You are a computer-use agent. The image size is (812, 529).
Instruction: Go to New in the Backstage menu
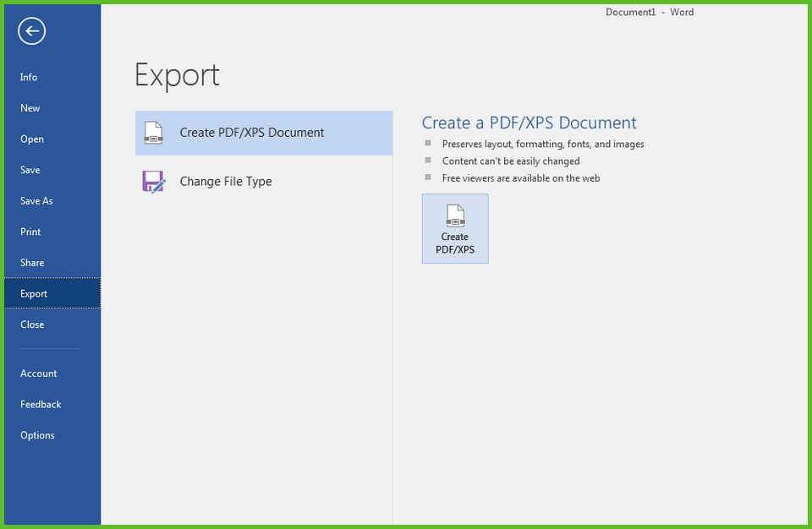[x=30, y=108]
